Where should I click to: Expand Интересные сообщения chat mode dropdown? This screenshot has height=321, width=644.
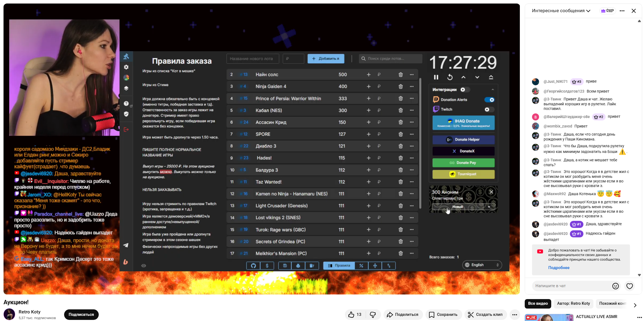point(561,11)
